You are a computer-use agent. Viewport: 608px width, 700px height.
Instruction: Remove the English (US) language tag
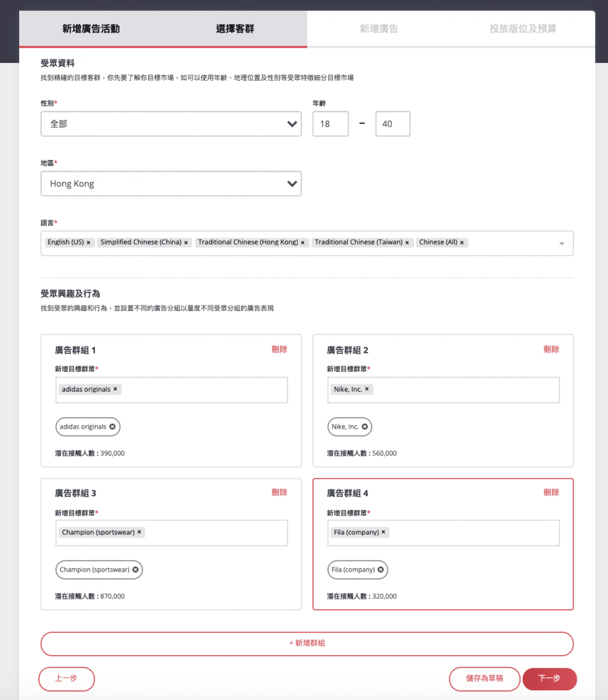pos(88,243)
